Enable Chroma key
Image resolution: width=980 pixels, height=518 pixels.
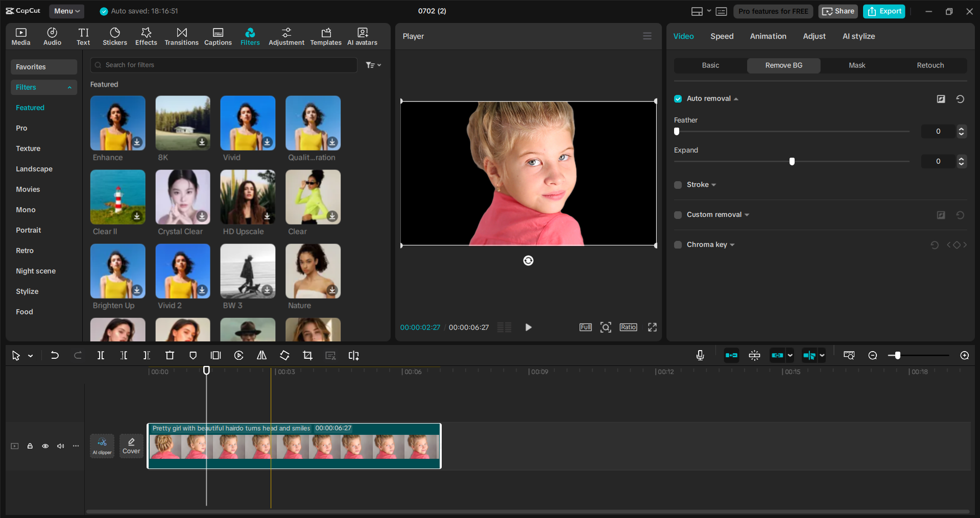(x=678, y=244)
